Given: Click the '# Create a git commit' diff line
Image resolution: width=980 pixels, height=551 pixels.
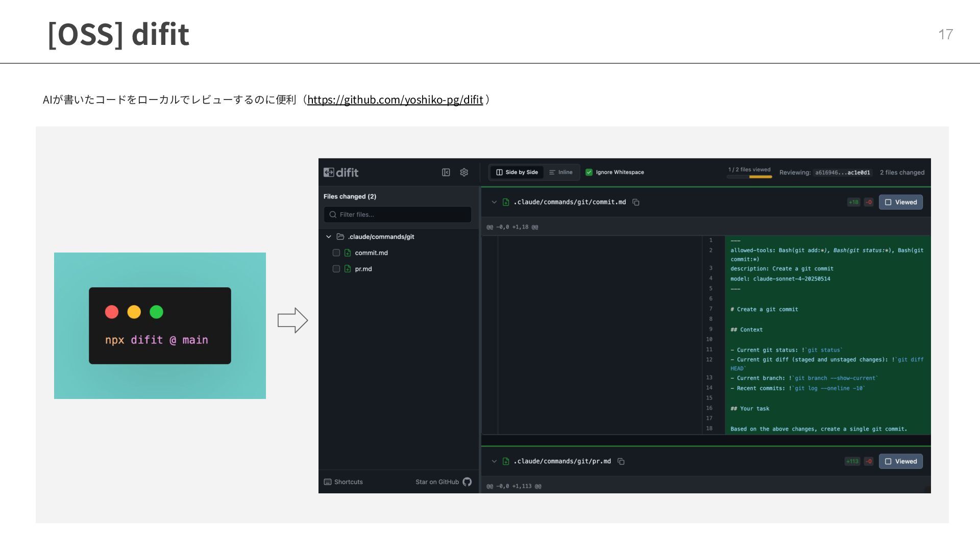Looking at the screenshot, I should [764, 309].
